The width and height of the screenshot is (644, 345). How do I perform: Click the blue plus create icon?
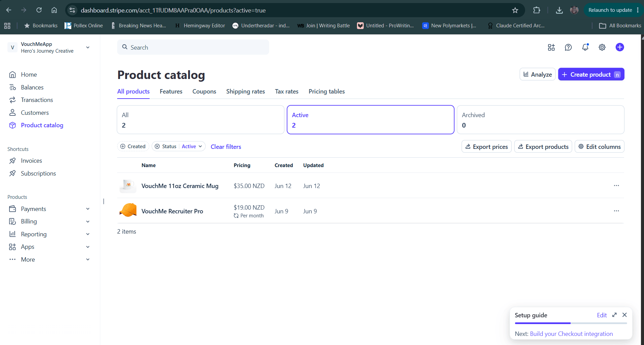(x=620, y=47)
